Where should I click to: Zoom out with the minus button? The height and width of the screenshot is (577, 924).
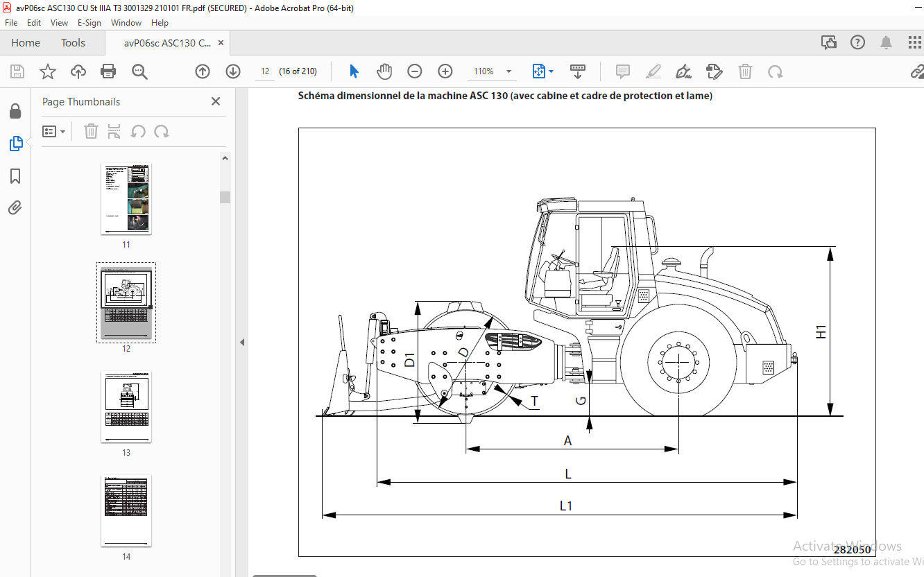point(415,71)
